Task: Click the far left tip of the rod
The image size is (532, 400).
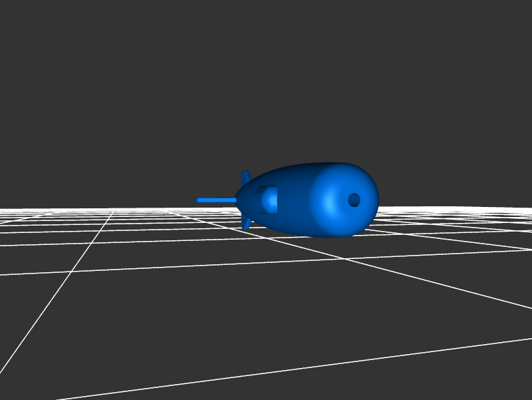Action: coord(198,200)
